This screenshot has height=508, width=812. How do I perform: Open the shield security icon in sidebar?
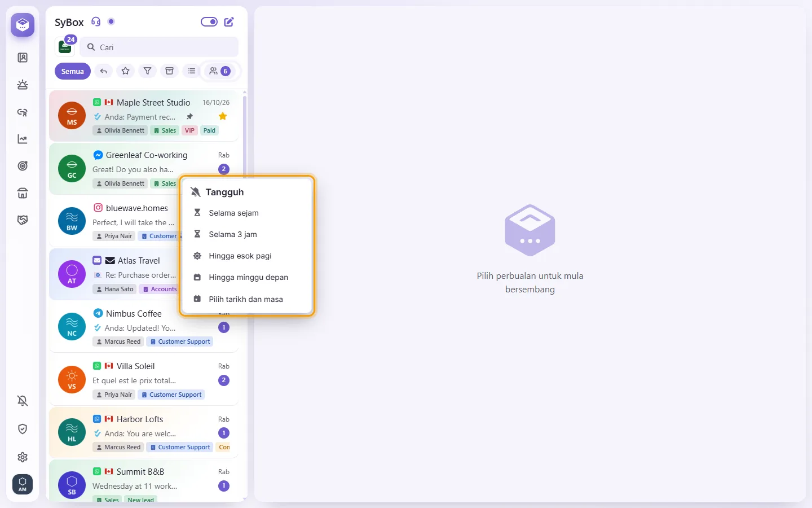[23, 429]
